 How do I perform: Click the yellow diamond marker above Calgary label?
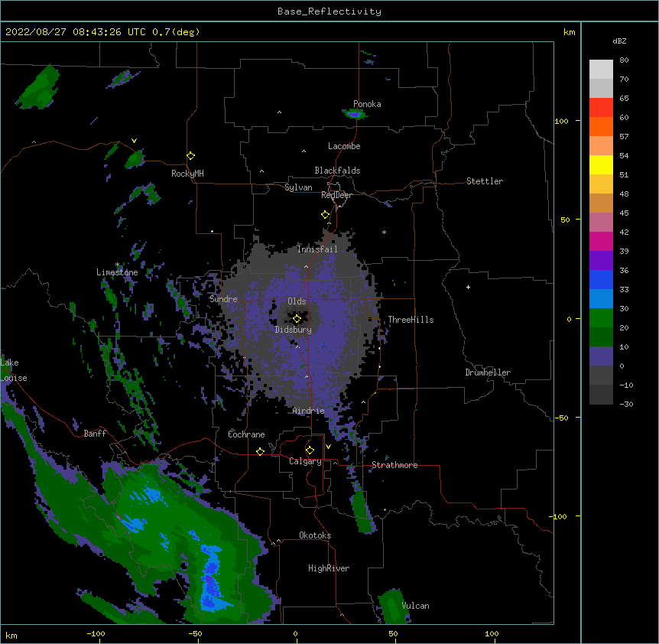coord(310,450)
